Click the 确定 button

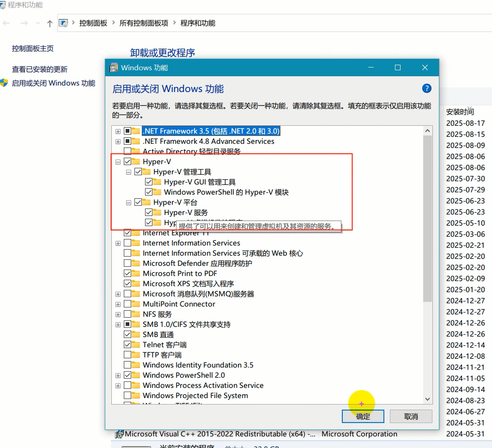point(363,416)
